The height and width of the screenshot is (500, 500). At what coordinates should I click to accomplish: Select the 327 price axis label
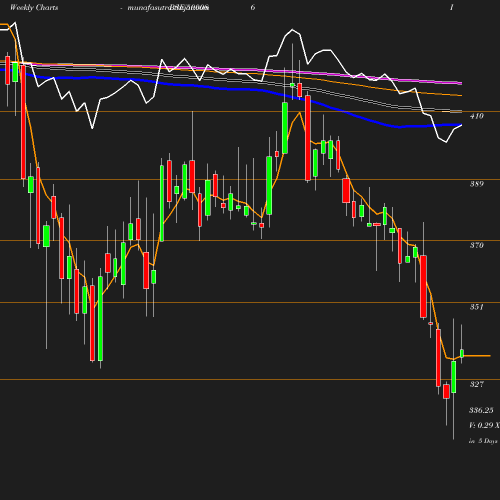pos(476,384)
